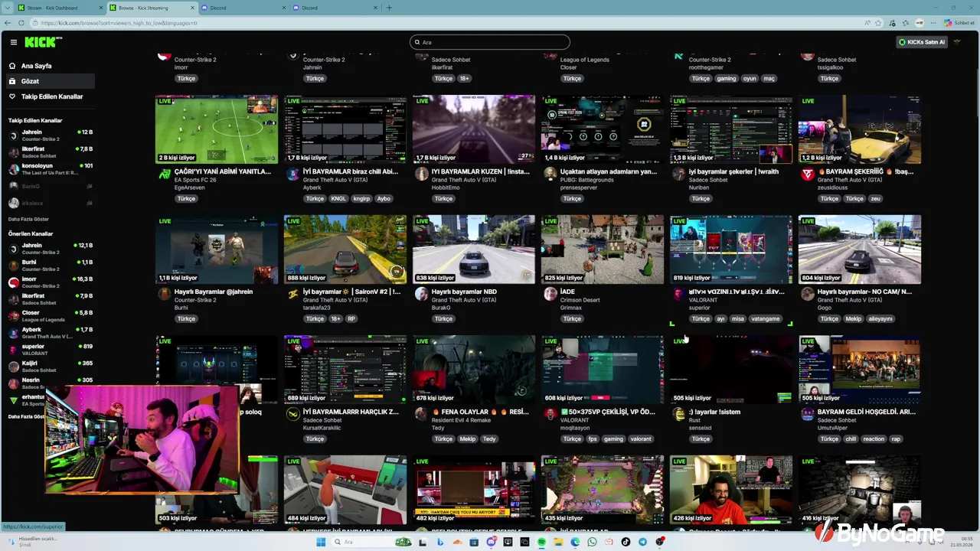The height and width of the screenshot is (551, 980).
Task: Expand Daha Fazla Göster under followed channels
Action: (28, 219)
